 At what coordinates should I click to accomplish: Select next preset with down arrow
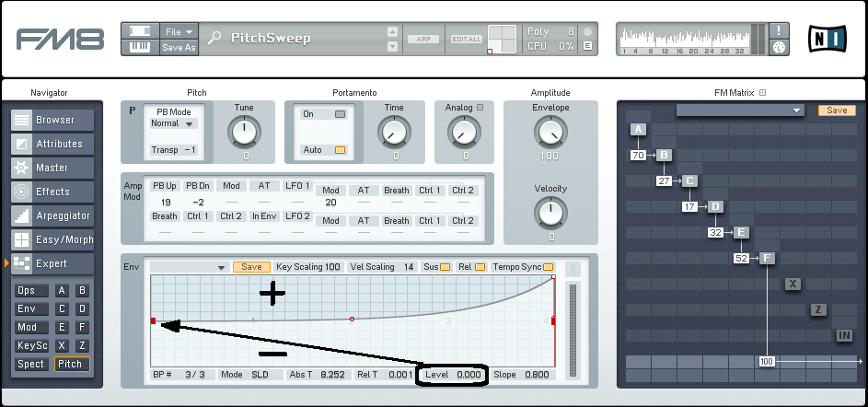pos(392,47)
